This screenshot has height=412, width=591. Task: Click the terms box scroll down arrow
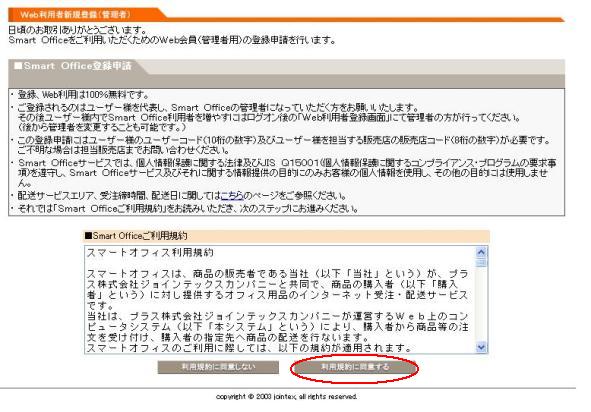coord(481,347)
